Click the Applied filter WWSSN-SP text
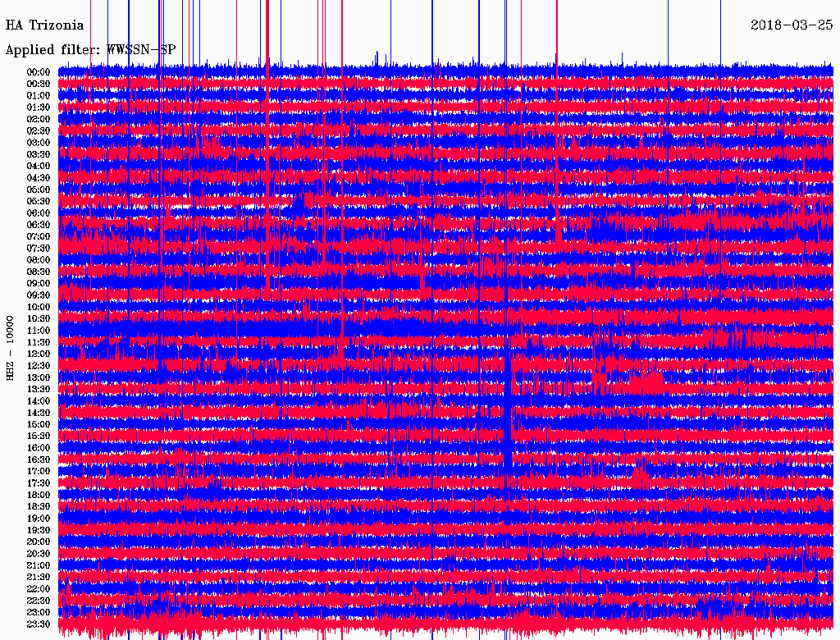 coord(90,50)
